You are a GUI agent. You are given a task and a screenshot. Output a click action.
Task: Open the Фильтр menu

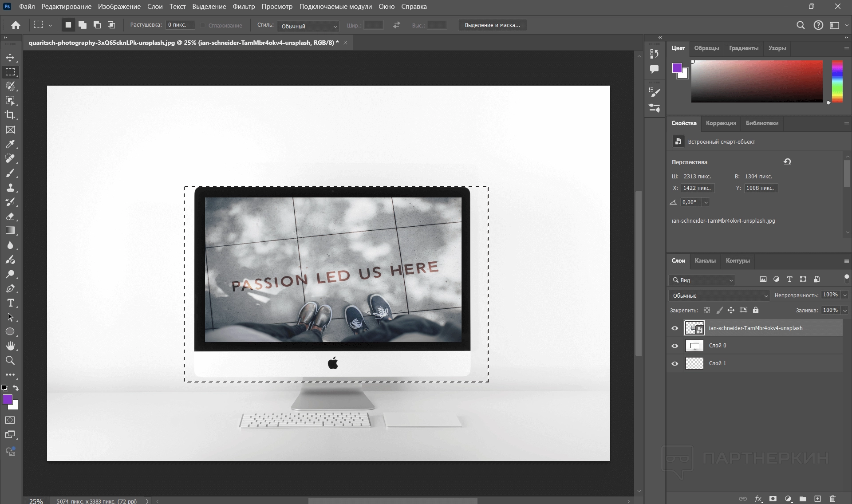pyautogui.click(x=244, y=7)
